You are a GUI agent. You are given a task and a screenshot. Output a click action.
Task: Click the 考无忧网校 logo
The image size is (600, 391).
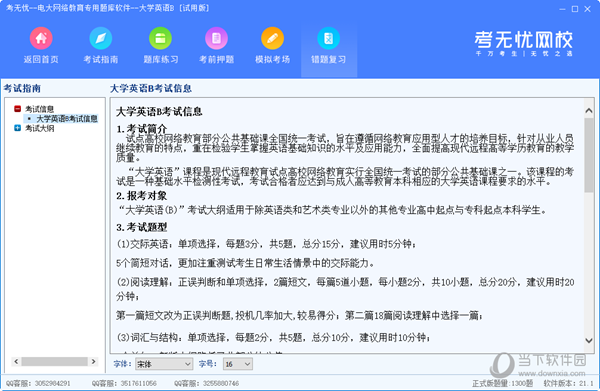point(524,43)
